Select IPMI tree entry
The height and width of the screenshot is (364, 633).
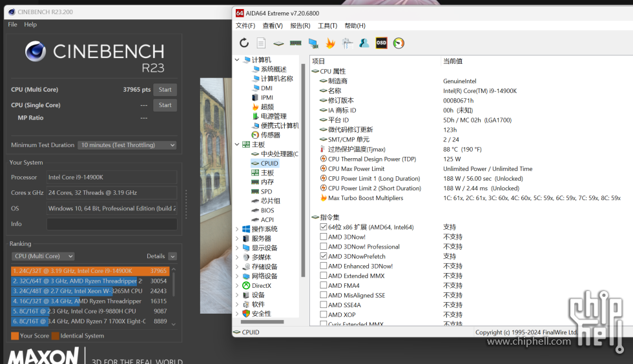click(267, 97)
